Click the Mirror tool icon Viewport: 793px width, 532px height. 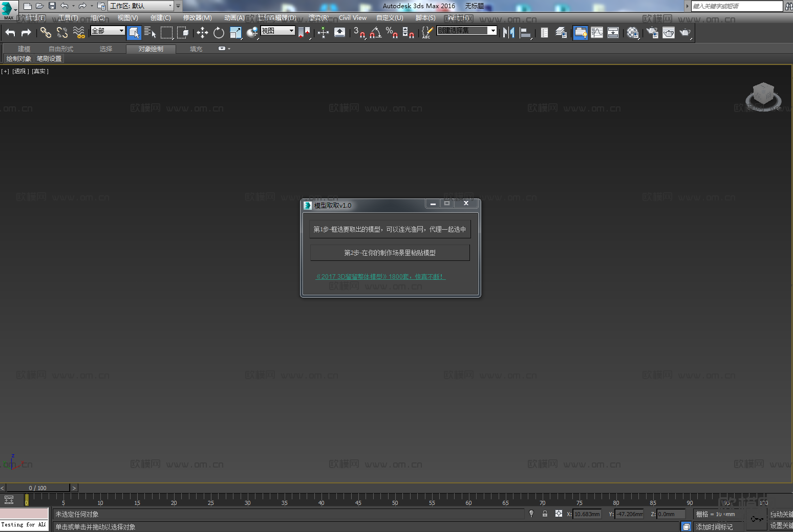508,33
